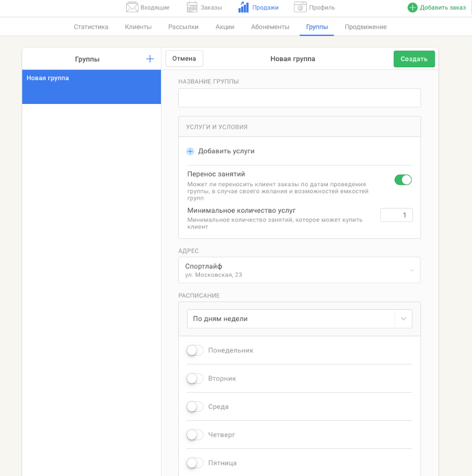The height and width of the screenshot is (476, 472).
Task: Toggle the Перенос занятий switch off
Action: click(403, 180)
